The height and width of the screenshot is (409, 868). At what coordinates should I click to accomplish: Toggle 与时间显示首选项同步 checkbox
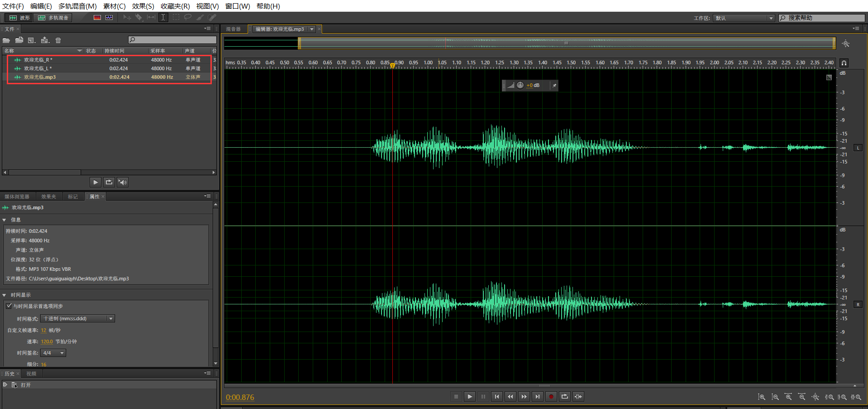click(9, 306)
